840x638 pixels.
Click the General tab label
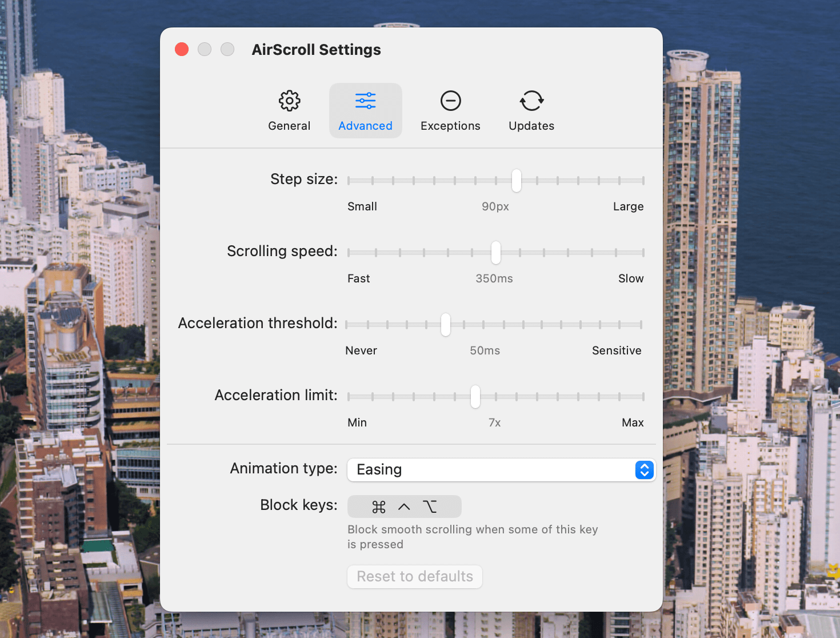click(289, 126)
